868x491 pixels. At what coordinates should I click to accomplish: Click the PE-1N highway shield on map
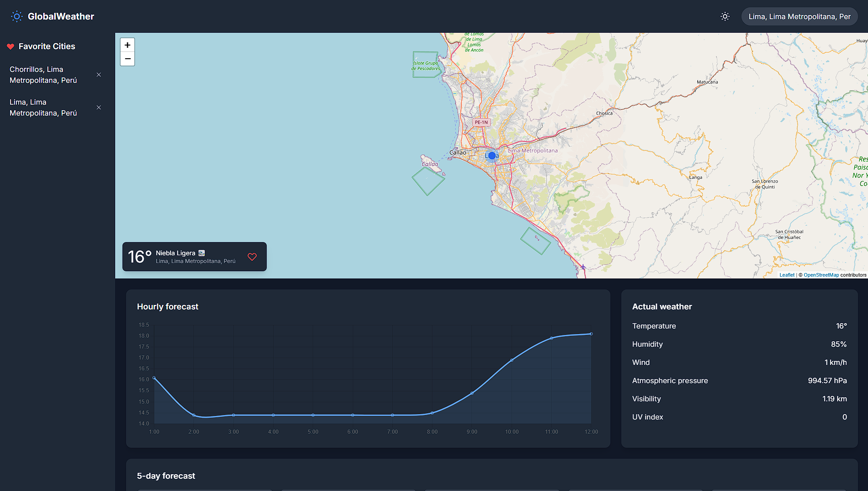[x=481, y=122]
